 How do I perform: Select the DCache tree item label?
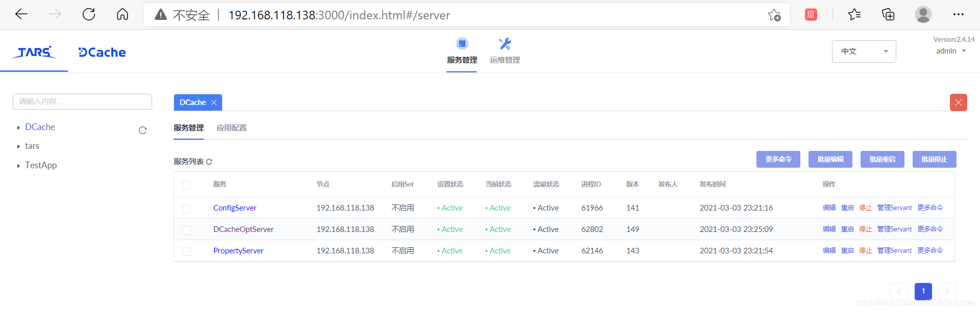[x=40, y=127]
